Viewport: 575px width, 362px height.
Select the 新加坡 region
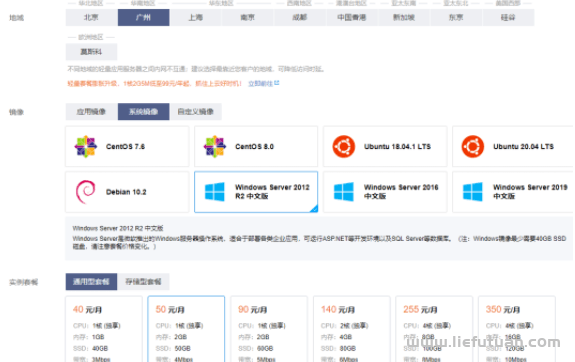pyautogui.click(x=404, y=17)
